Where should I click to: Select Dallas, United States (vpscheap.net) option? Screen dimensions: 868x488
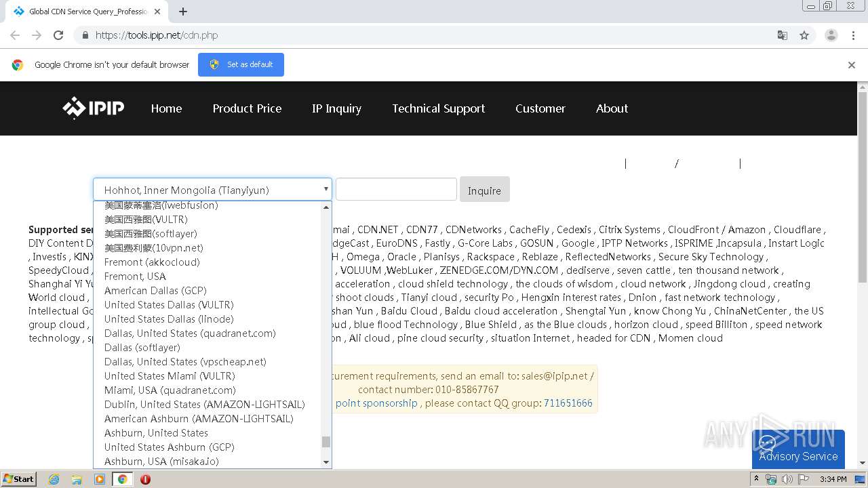click(208, 362)
